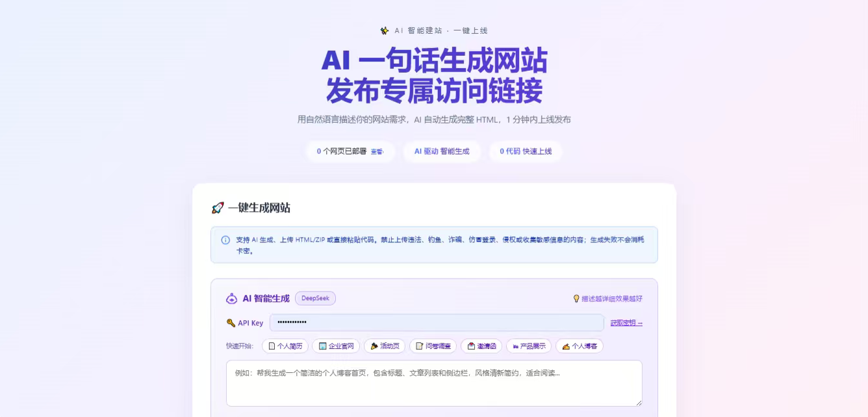Click the 一键生成网站 section title
868x417 pixels.
[259, 208]
